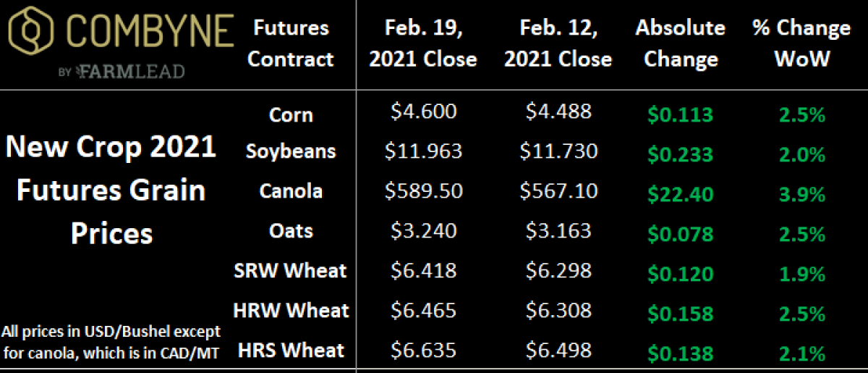The image size is (868, 373).
Task: Select the Canola 3.9% change value
Action: [x=801, y=194]
